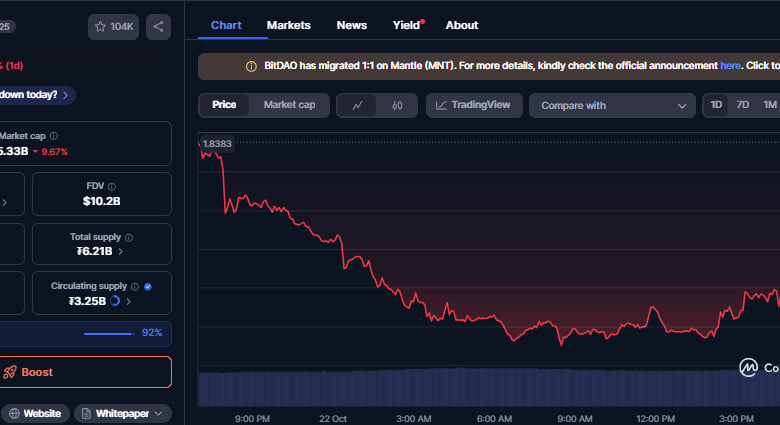The image size is (780, 425).
Task: Open the TradingView chart mode
Action: 473,105
